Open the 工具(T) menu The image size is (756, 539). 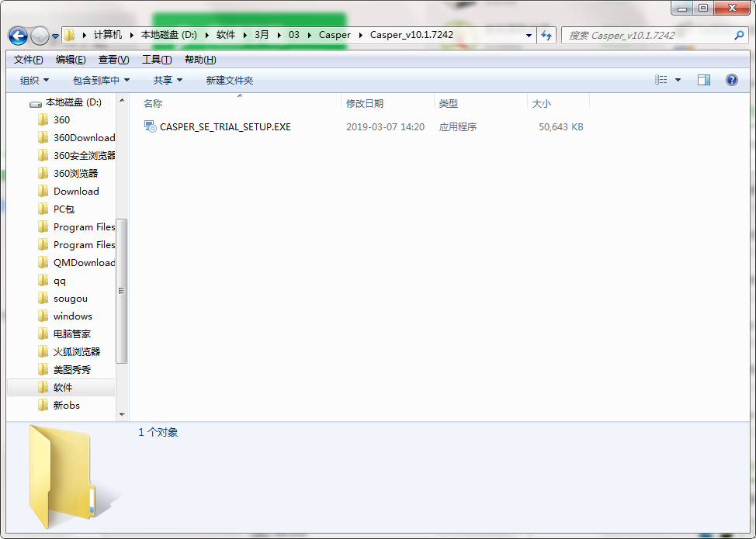pyautogui.click(x=157, y=60)
